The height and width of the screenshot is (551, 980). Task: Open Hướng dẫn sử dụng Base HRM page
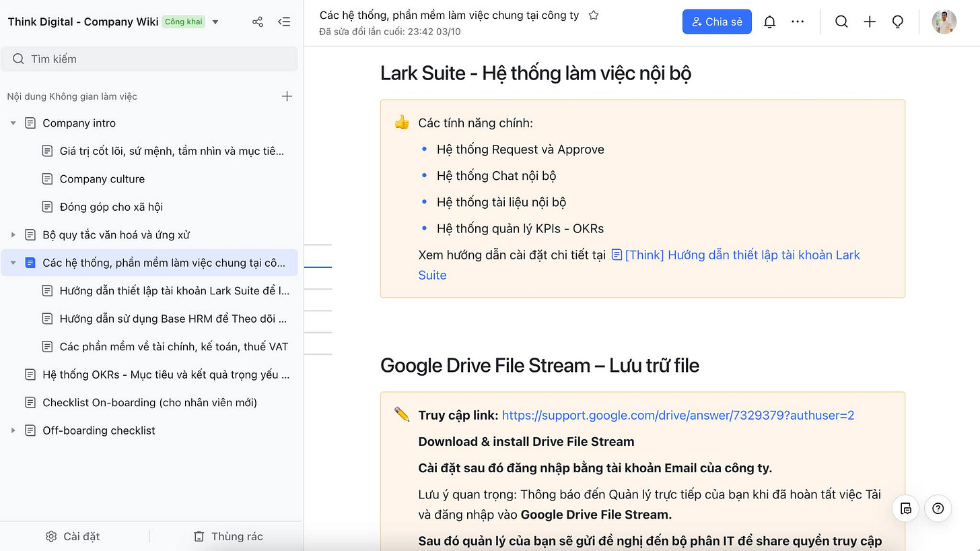[x=173, y=319]
